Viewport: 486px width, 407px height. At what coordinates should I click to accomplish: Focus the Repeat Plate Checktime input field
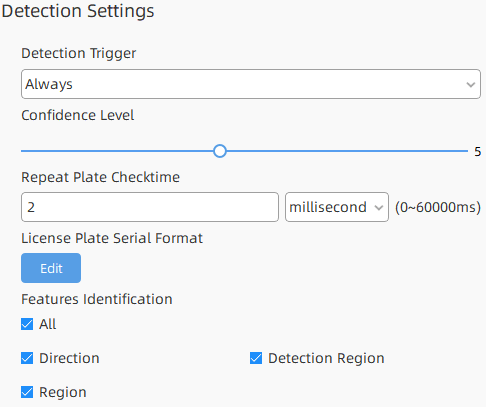tap(150, 207)
